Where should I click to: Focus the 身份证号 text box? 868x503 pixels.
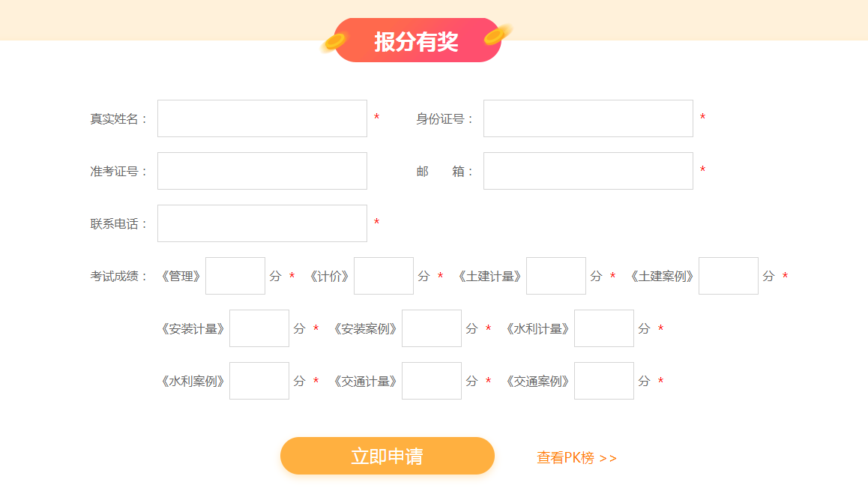588,118
